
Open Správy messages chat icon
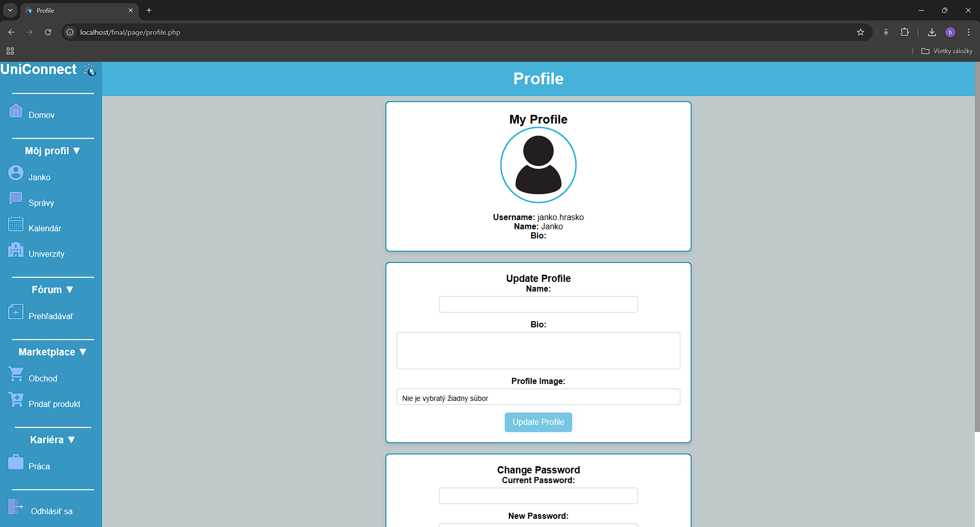16,198
